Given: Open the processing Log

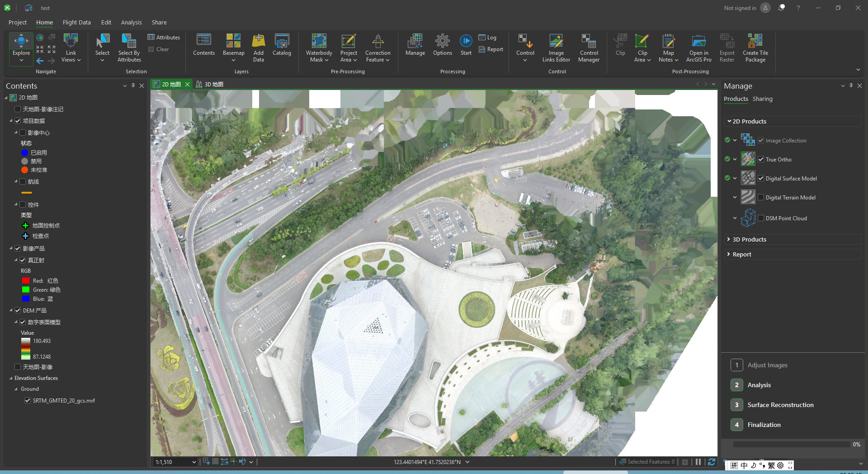Looking at the screenshot, I should tap(488, 37).
